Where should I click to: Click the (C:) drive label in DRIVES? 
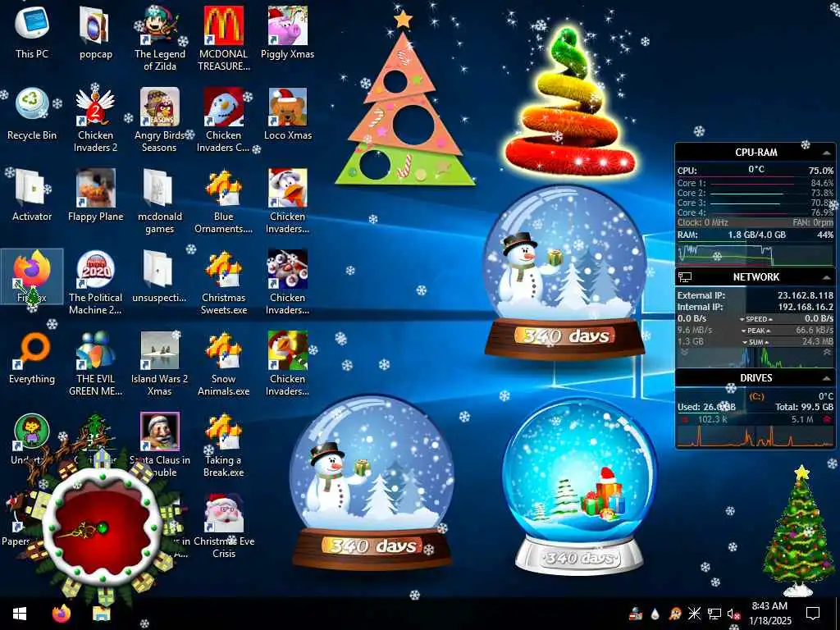pos(756,396)
